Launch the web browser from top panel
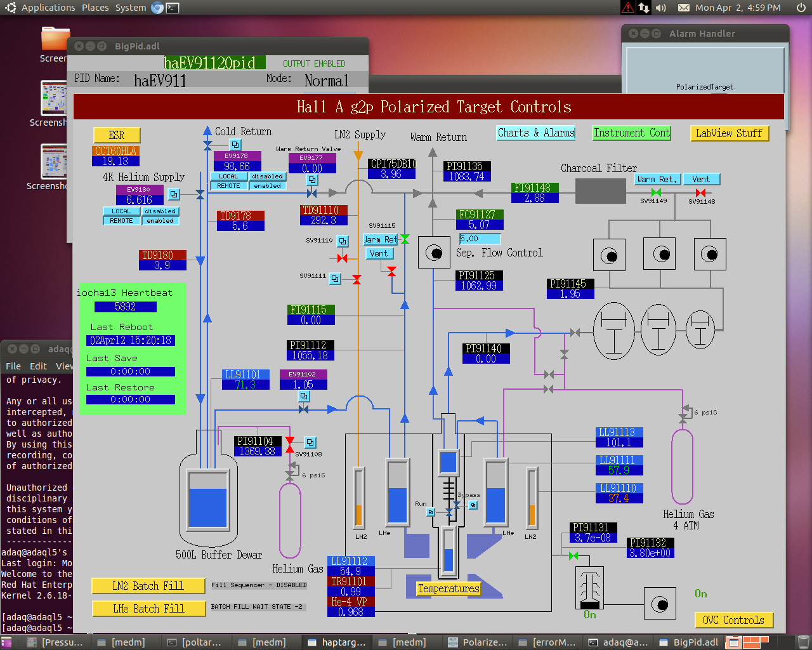This screenshot has height=650, width=812. [x=157, y=8]
